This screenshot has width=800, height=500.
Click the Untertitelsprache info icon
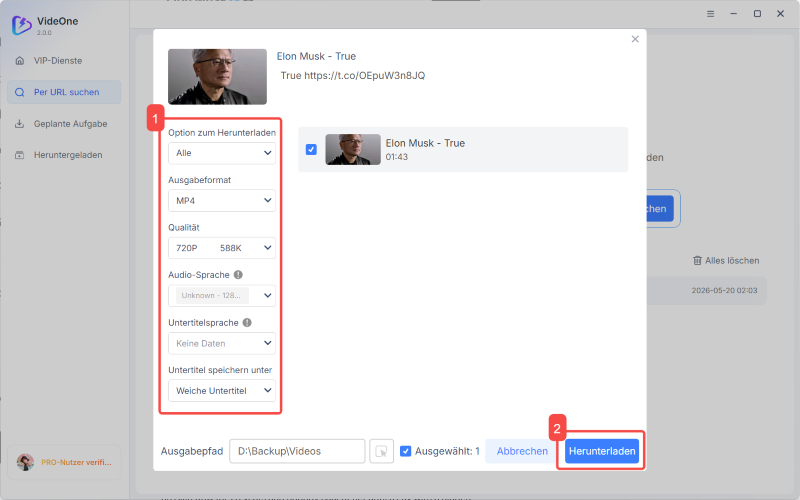[x=247, y=322]
